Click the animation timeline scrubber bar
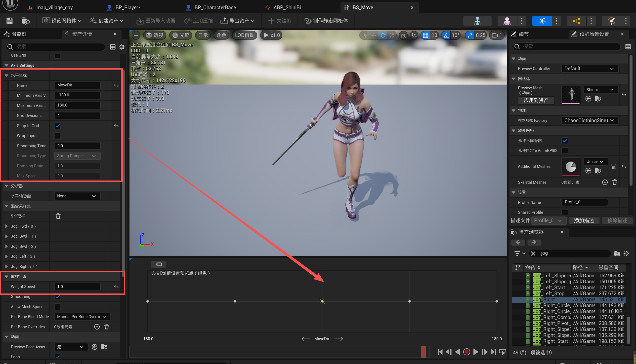The image size is (636, 364). pos(279,352)
